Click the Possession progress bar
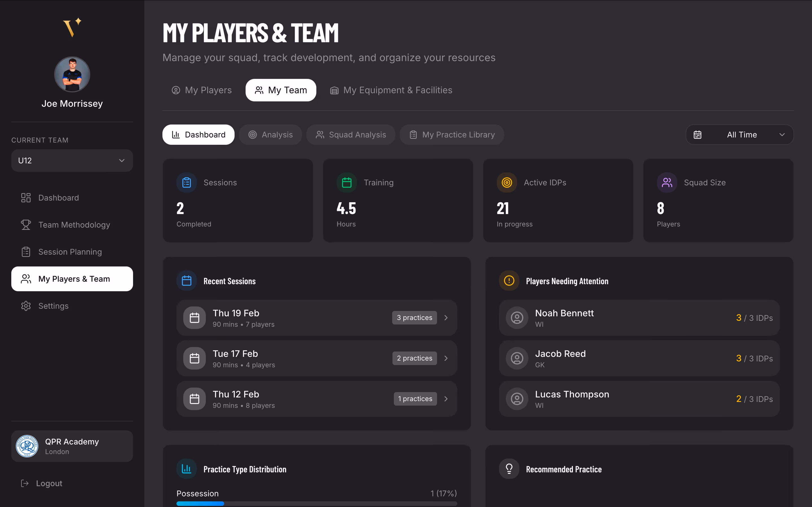This screenshot has height=507, width=812. (316, 503)
